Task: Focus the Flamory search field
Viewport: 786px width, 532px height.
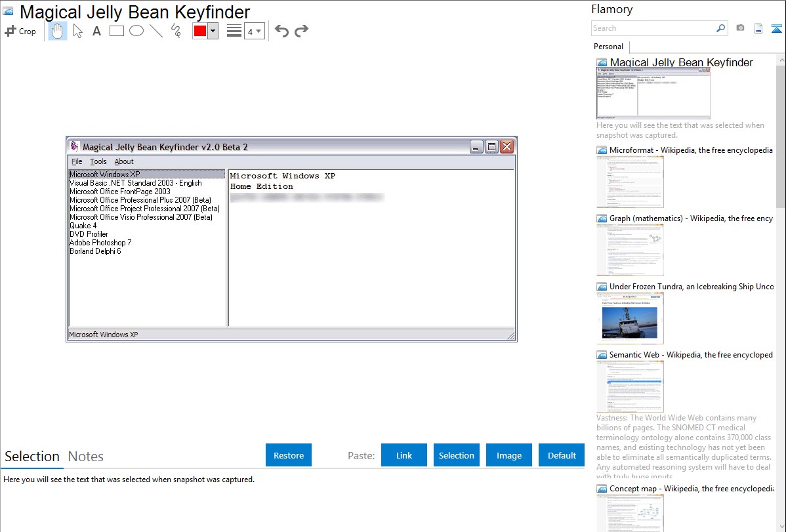Action: click(653, 28)
